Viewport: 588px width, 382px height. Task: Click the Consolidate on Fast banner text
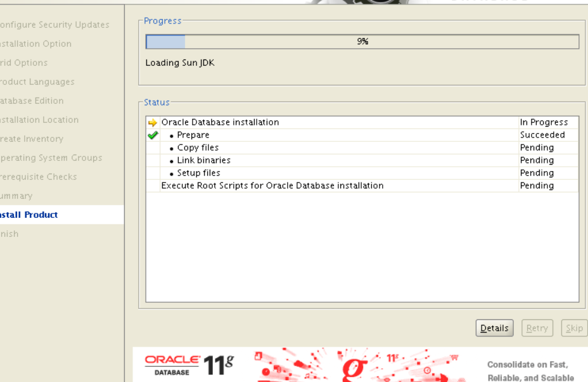point(530,371)
